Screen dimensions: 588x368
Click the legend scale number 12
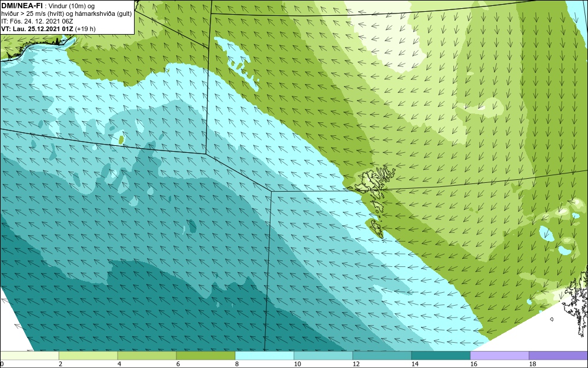pyautogui.click(x=356, y=364)
